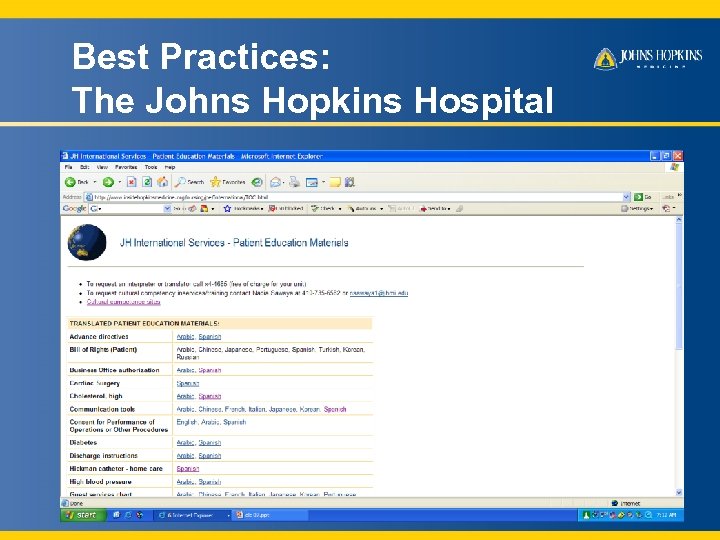Open the Mail envelope icon
Viewport: 720px width, 540px height.
(x=276, y=182)
